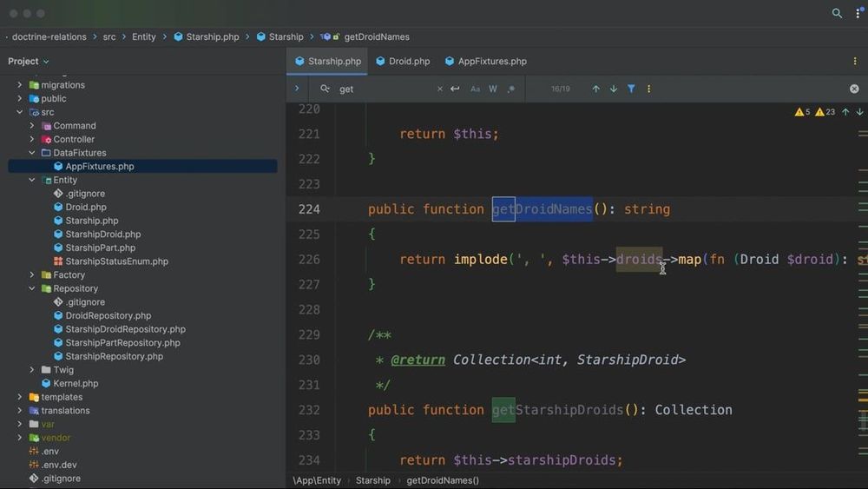The height and width of the screenshot is (489, 868).
Task: Open StarshipStatusEnum.php in the project tree
Action: 117,261
